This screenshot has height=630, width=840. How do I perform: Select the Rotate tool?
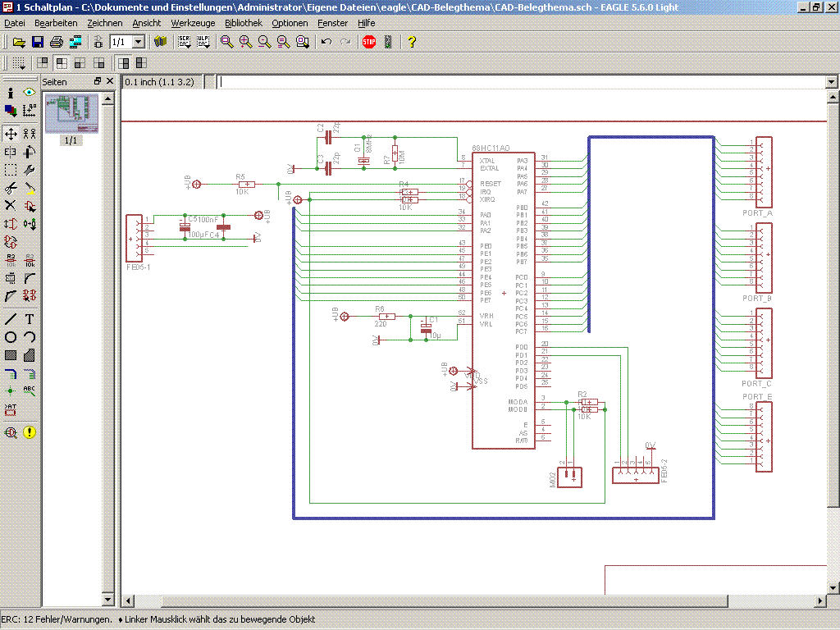[30, 152]
